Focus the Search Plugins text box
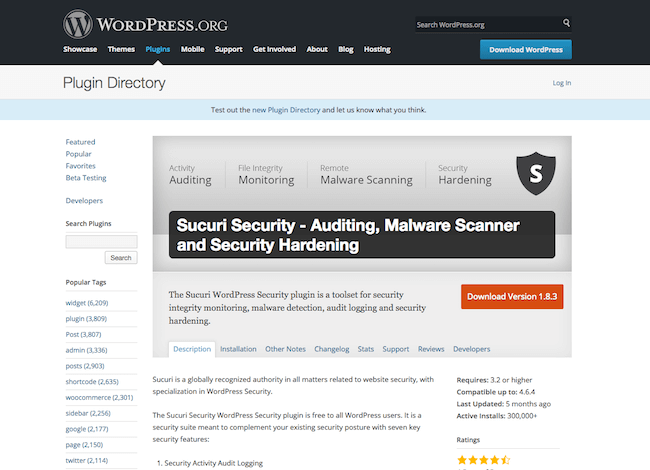 click(102, 242)
